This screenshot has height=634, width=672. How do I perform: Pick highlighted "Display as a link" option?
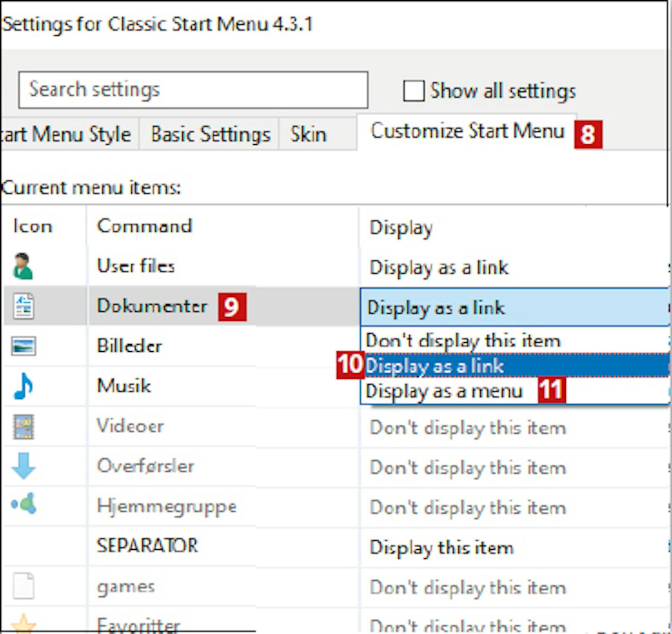click(435, 366)
